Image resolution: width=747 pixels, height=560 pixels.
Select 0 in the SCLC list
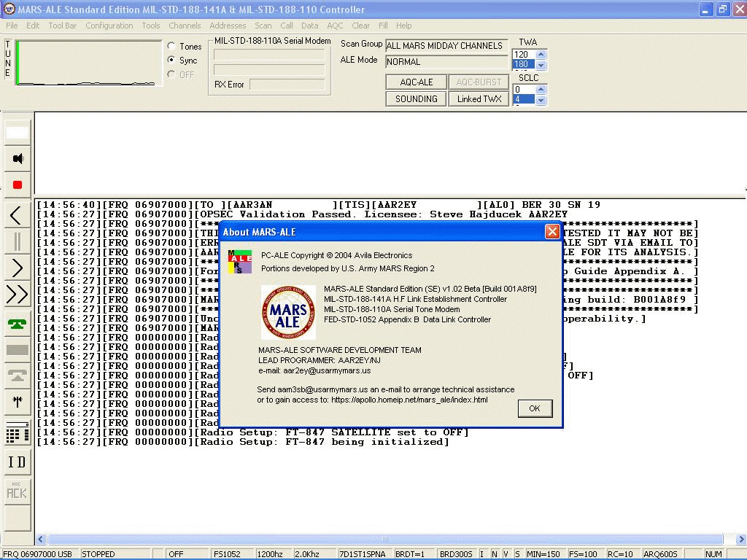pyautogui.click(x=524, y=90)
